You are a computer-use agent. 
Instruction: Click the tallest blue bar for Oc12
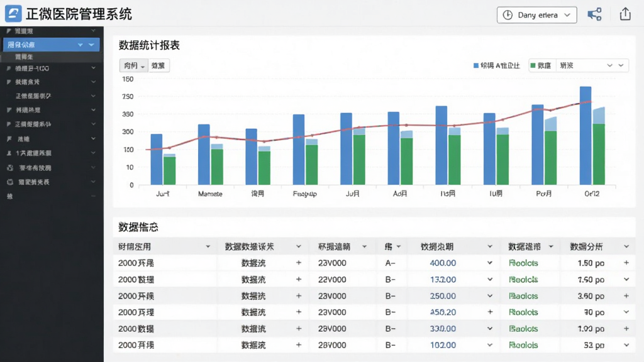[x=586, y=136]
